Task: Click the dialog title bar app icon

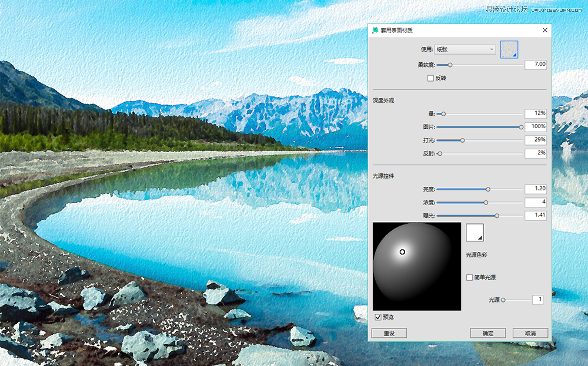Action: 375,31
